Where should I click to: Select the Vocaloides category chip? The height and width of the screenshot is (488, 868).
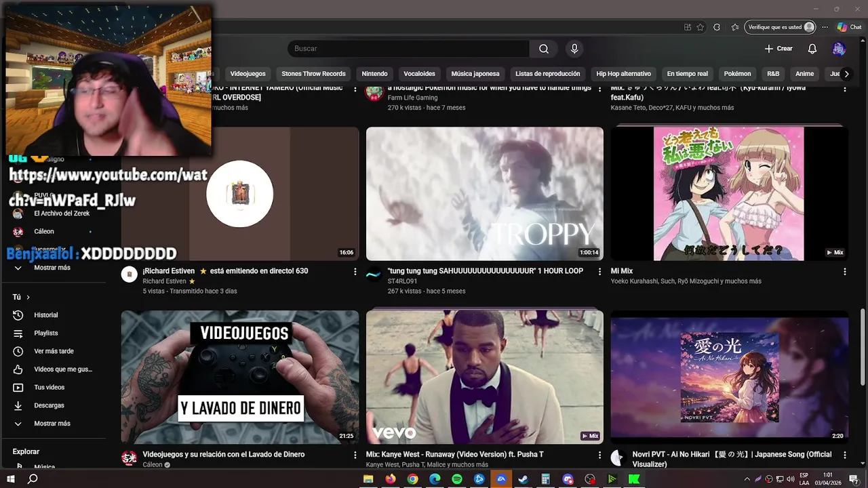(x=419, y=74)
